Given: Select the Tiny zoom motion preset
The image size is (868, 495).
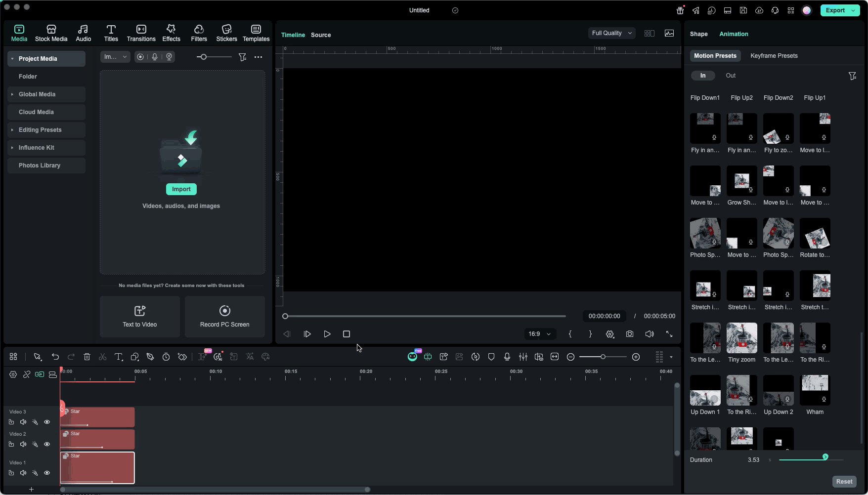Looking at the screenshot, I should [x=741, y=338].
